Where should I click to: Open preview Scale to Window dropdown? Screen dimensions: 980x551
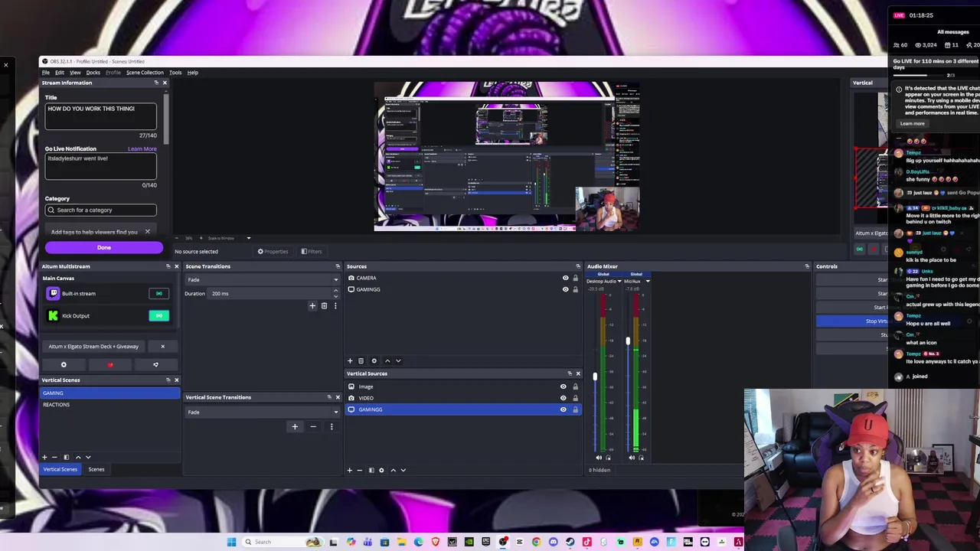(x=248, y=238)
